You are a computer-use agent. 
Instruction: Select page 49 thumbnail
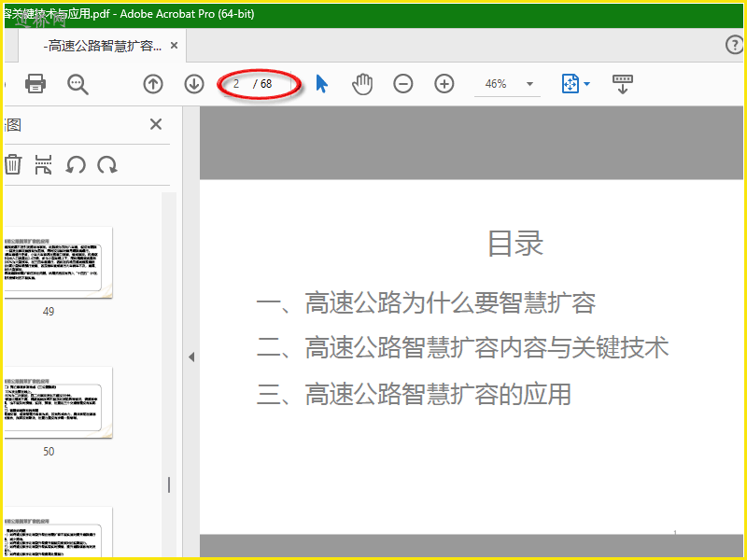click(x=58, y=262)
